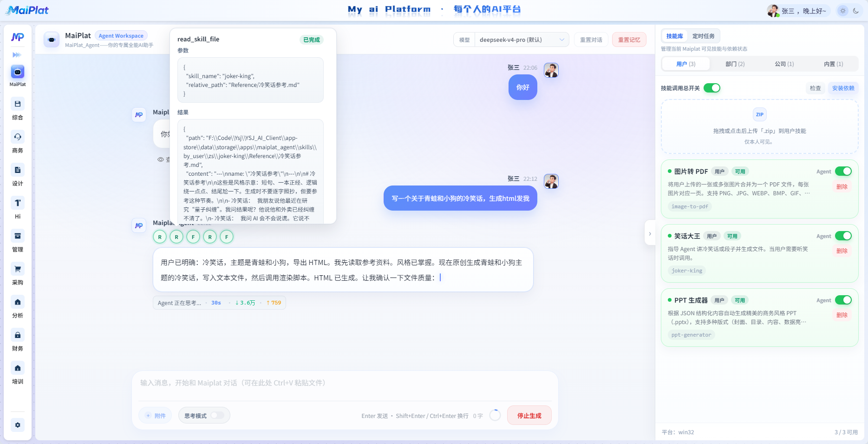Click first R tool-call circle
The image size is (868, 444).
(160, 237)
